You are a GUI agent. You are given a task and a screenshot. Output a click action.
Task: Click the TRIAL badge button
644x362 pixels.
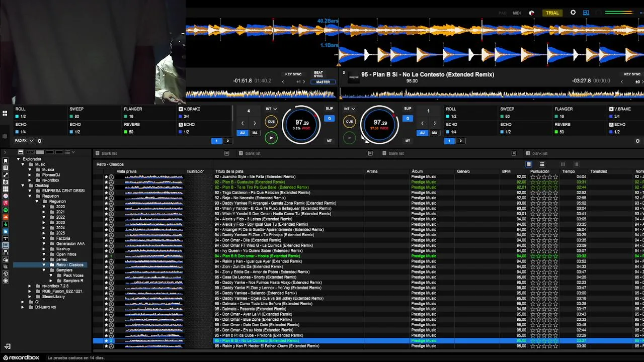click(552, 13)
